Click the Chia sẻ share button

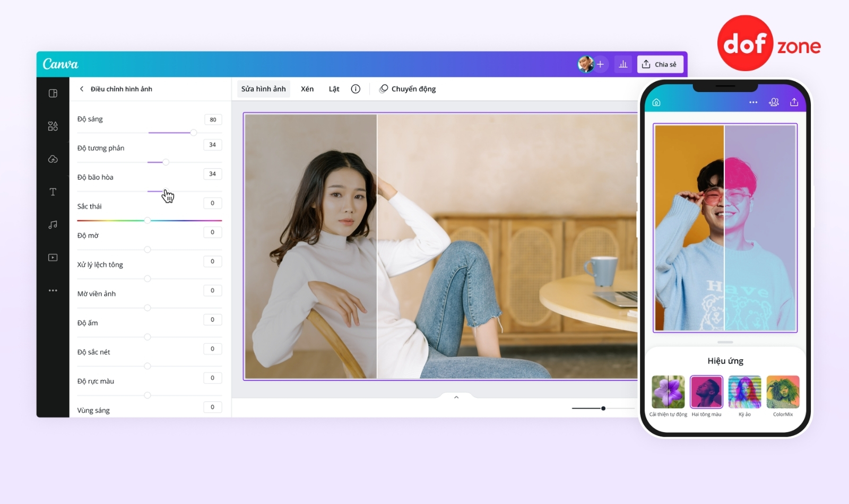(660, 64)
